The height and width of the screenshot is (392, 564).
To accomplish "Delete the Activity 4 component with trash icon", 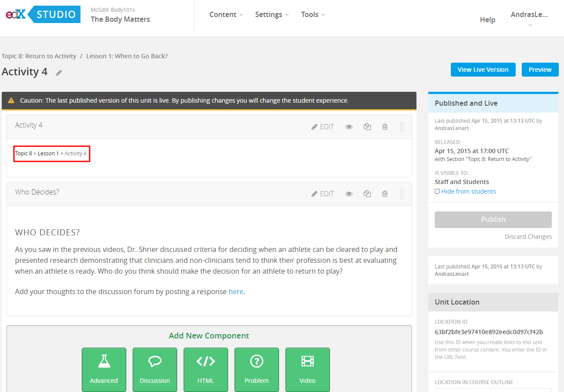I will pos(385,127).
